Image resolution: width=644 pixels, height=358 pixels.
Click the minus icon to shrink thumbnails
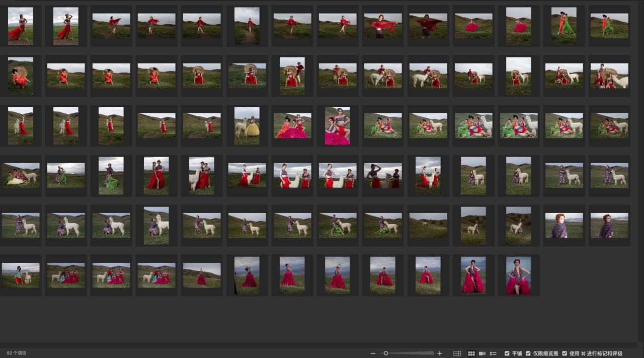(373, 353)
